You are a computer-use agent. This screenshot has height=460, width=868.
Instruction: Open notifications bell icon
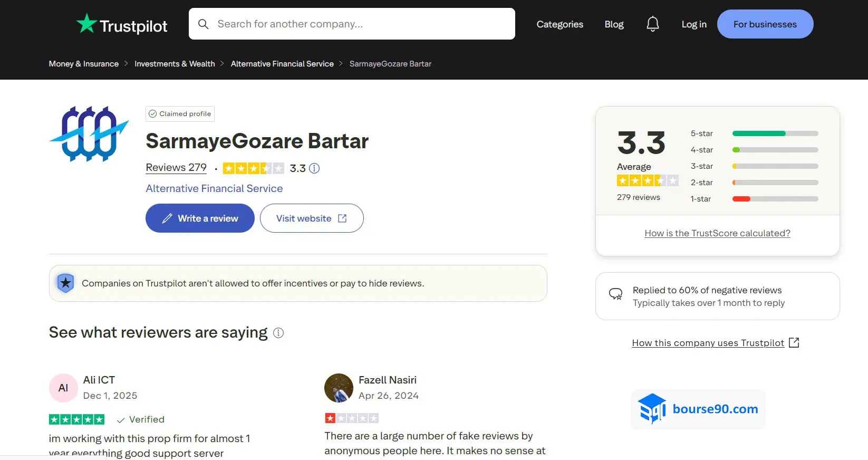[652, 24]
